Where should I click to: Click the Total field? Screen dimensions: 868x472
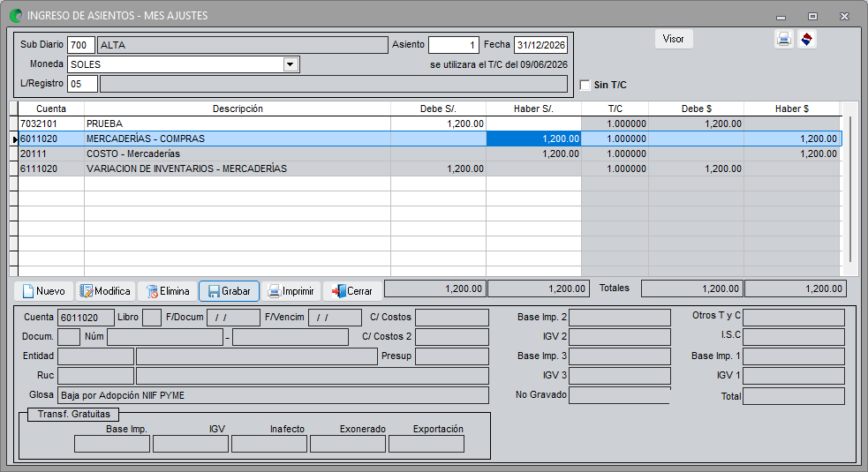click(794, 396)
